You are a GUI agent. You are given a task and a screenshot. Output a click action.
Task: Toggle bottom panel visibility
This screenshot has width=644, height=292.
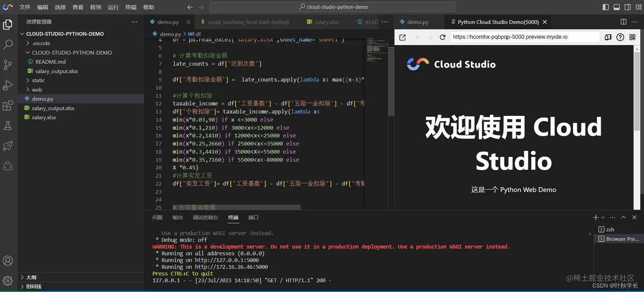(616, 7)
